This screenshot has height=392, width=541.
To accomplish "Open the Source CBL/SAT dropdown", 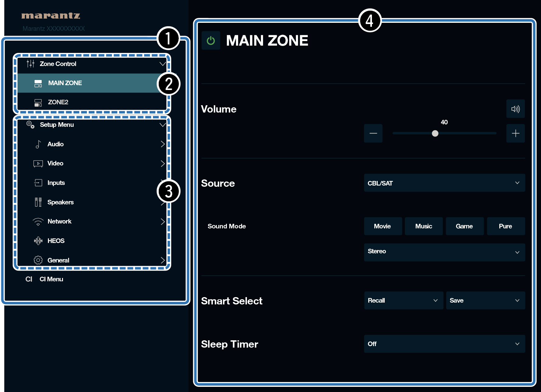I will pos(444,183).
